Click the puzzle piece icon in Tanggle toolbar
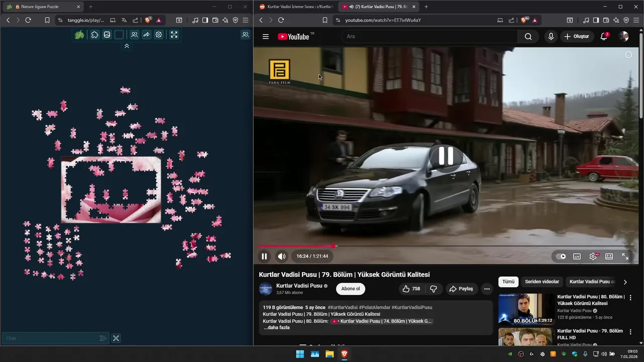 tap(95, 35)
